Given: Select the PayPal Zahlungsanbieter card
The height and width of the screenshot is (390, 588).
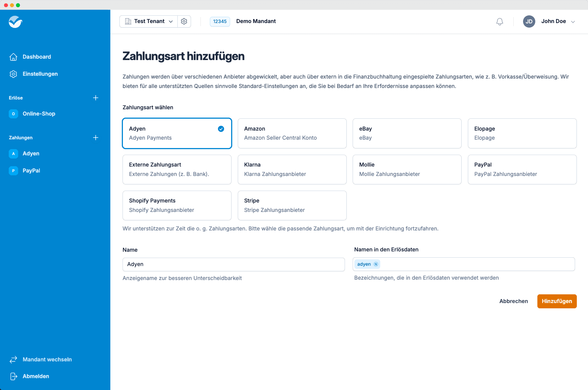Looking at the screenshot, I should pyautogui.click(x=522, y=169).
